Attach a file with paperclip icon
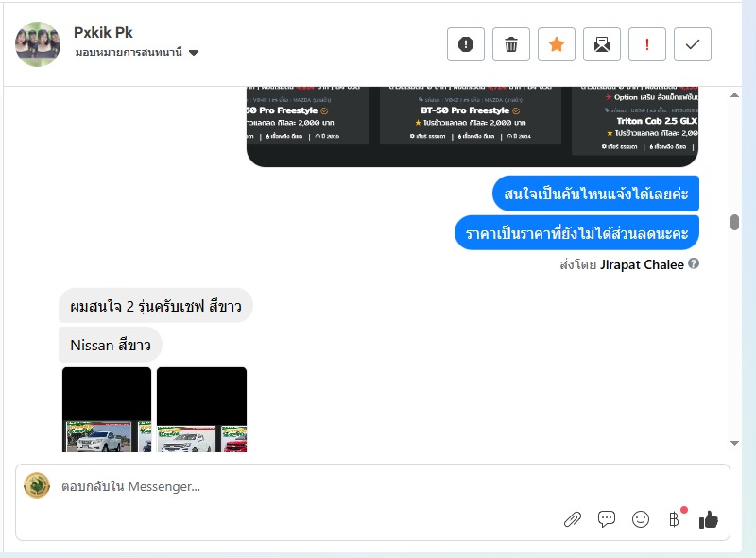This screenshot has width=756, height=558. coord(573,519)
